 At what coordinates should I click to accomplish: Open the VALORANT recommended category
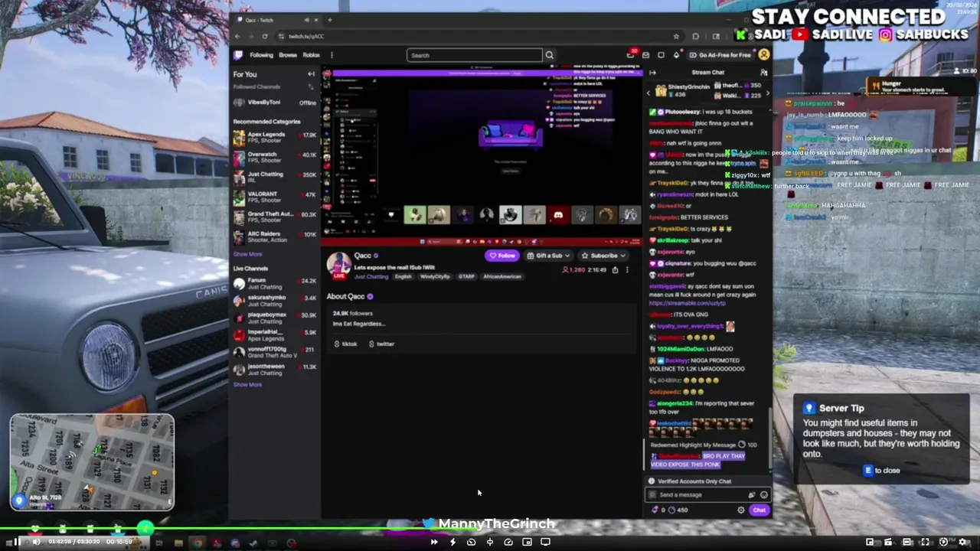pyautogui.click(x=276, y=197)
